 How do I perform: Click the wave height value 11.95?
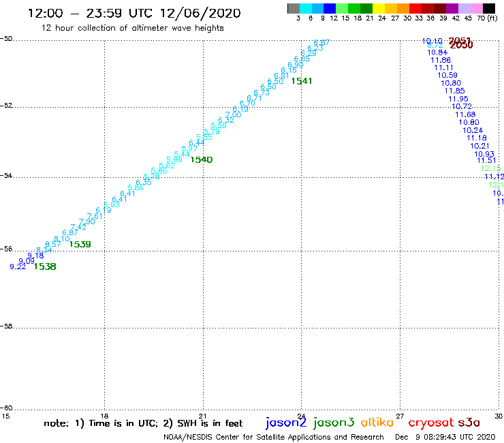[458, 99]
